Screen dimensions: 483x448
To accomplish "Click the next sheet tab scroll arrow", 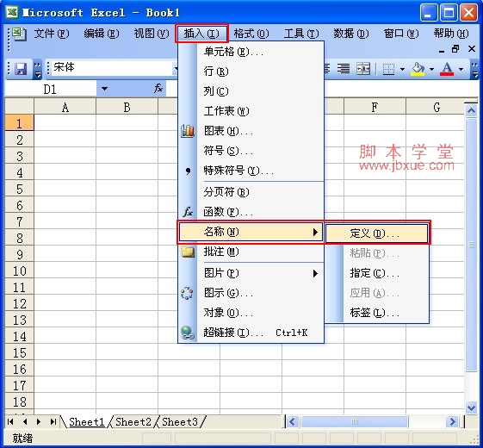I will coord(39,421).
